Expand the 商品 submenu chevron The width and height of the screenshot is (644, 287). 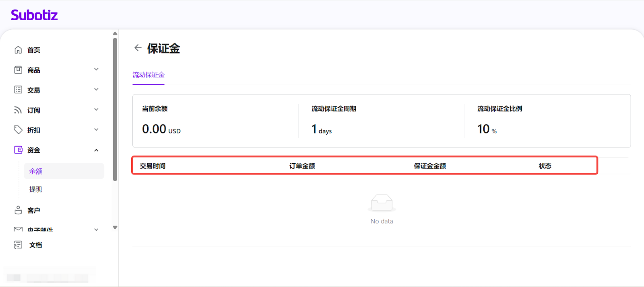(96, 70)
